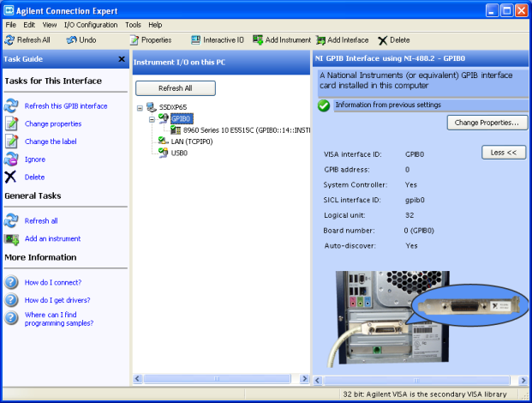Click the GPIB card photo of PC rear
The image size is (532, 403).
click(x=392, y=319)
